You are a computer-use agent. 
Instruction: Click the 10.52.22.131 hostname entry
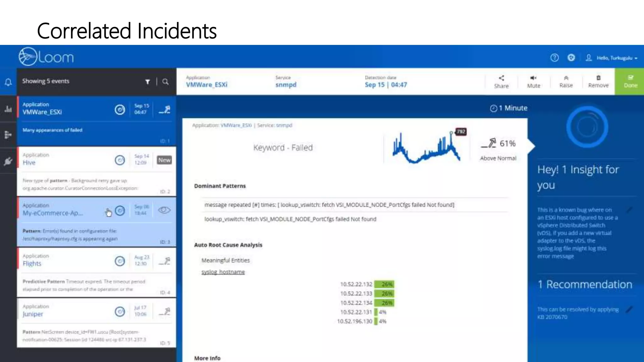click(x=356, y=312)
